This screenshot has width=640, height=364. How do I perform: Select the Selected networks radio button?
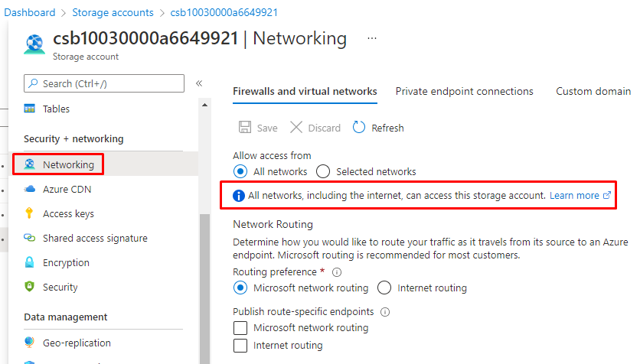(323, 171)
